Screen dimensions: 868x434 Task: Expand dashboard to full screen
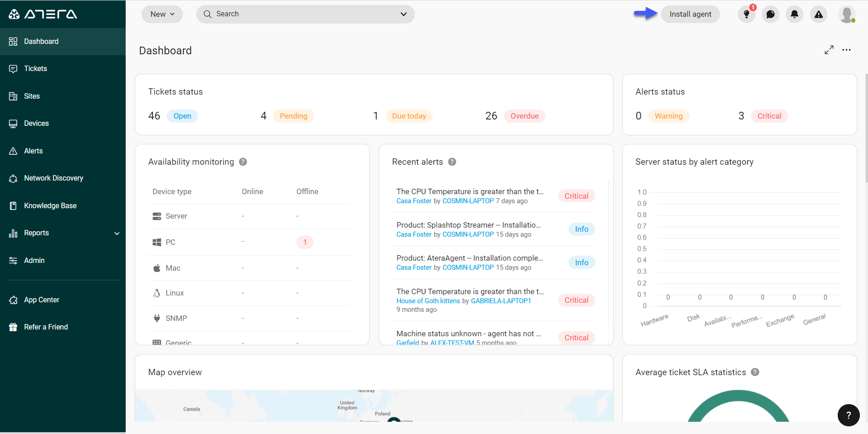tap(829, 50)
